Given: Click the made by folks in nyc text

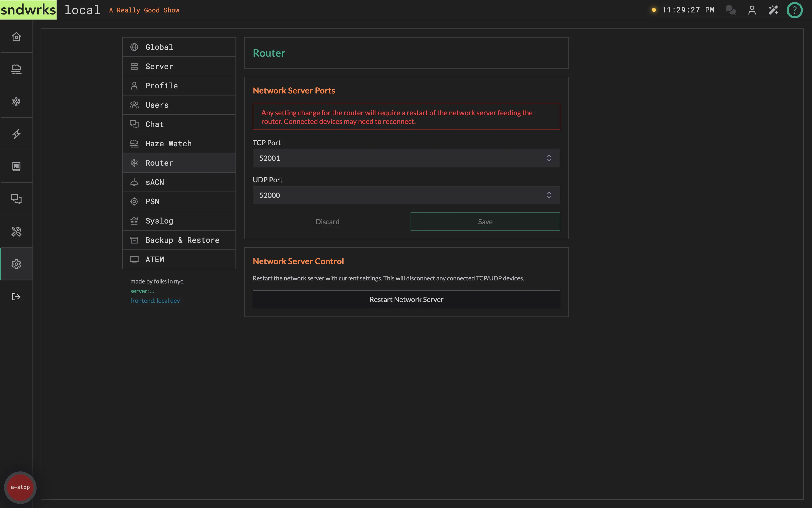Looking at the screenshot, I should click(157, 281).
